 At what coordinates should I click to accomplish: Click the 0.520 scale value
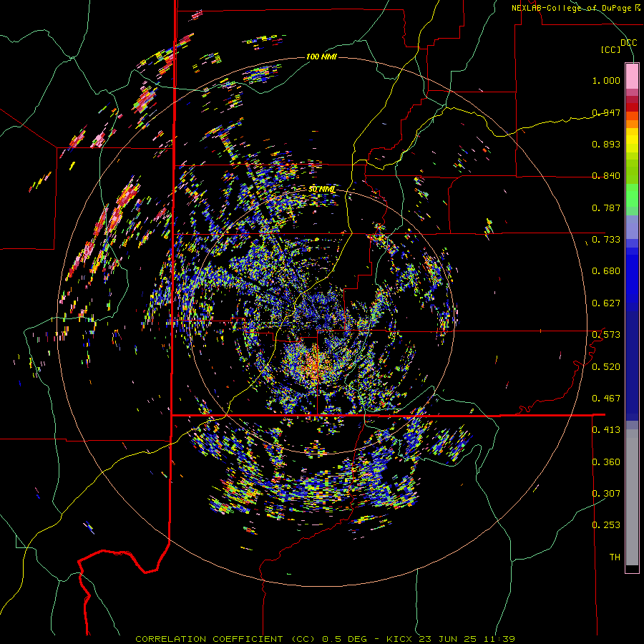coord(606,367)
